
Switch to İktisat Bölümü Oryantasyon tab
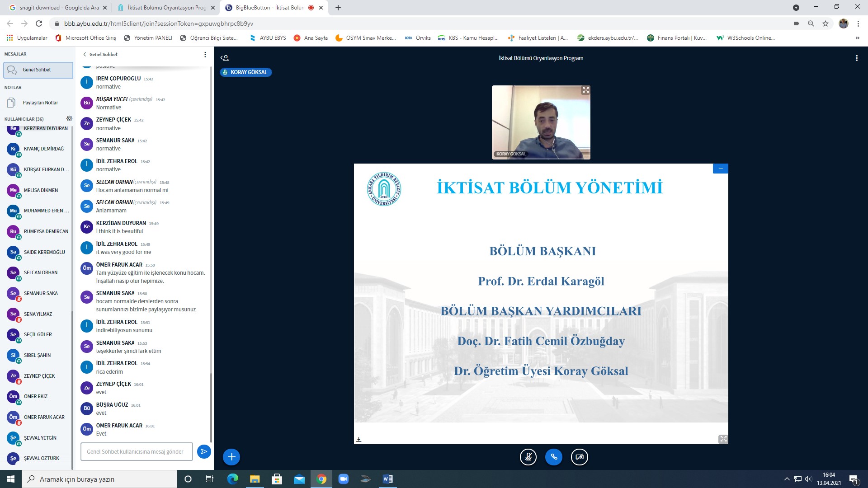coord(166,8)
